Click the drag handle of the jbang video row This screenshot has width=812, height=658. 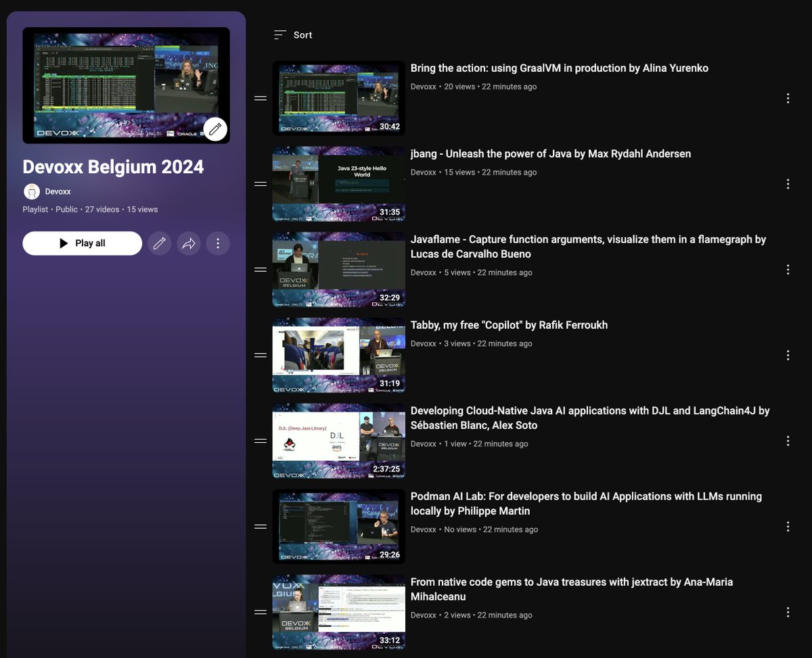[x=260, y=184]
